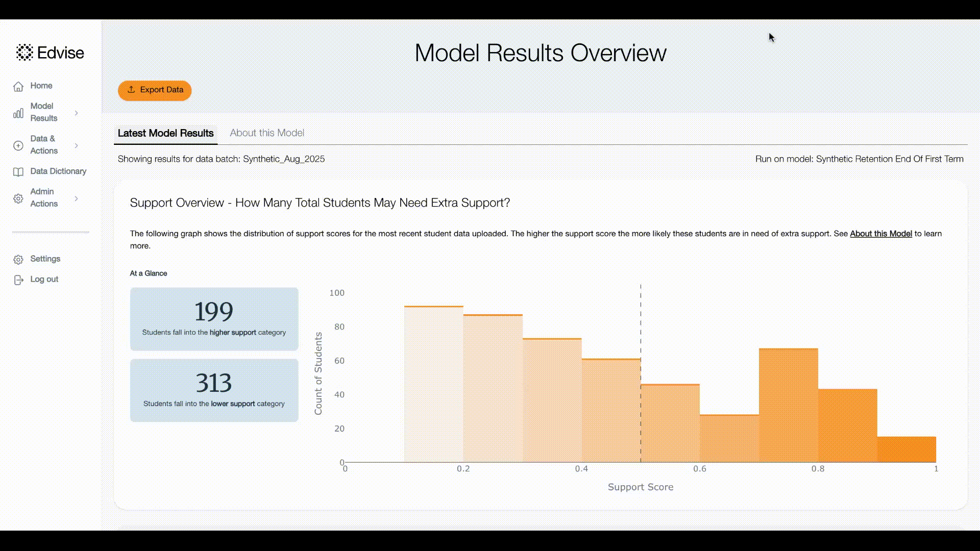The height and width of the screenshot is (551, 980).
Task: Click the 313 lower support card
Action: [x=214, y=390]
